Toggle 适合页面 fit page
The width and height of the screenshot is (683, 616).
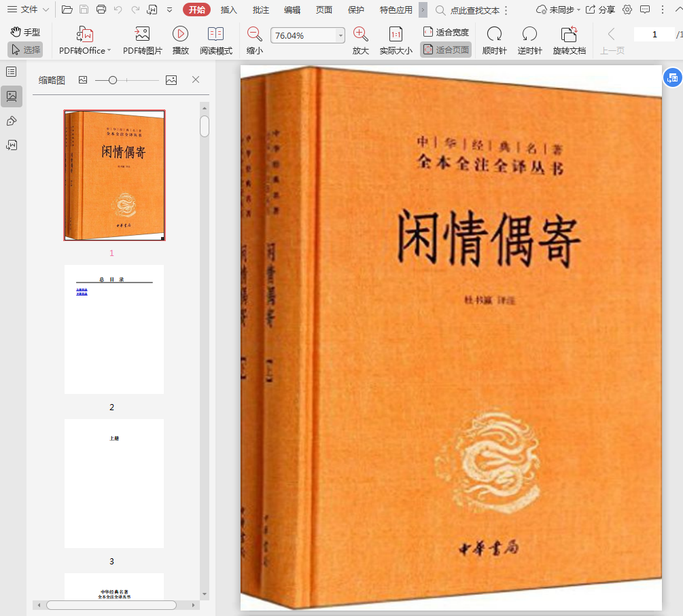point(446,50)
